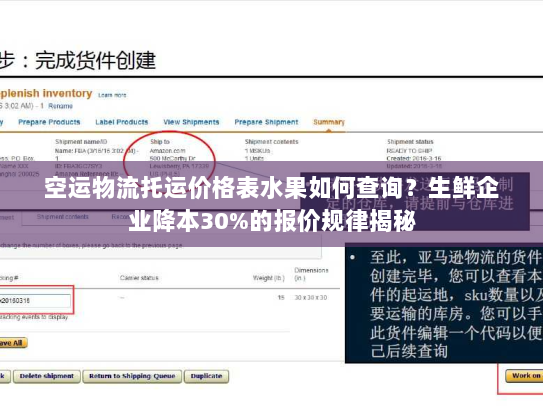Click the Carrier status column header

tap(139, 278)
